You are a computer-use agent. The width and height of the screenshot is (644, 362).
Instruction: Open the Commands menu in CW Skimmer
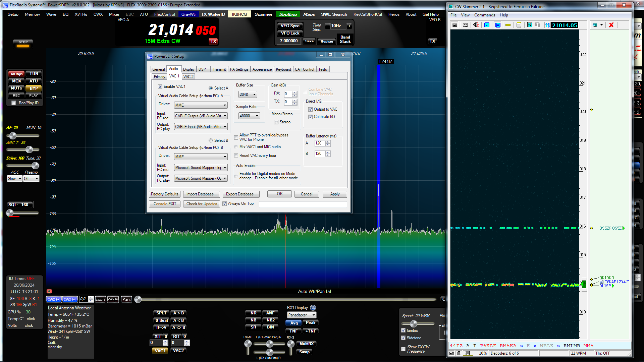[484, 15]
